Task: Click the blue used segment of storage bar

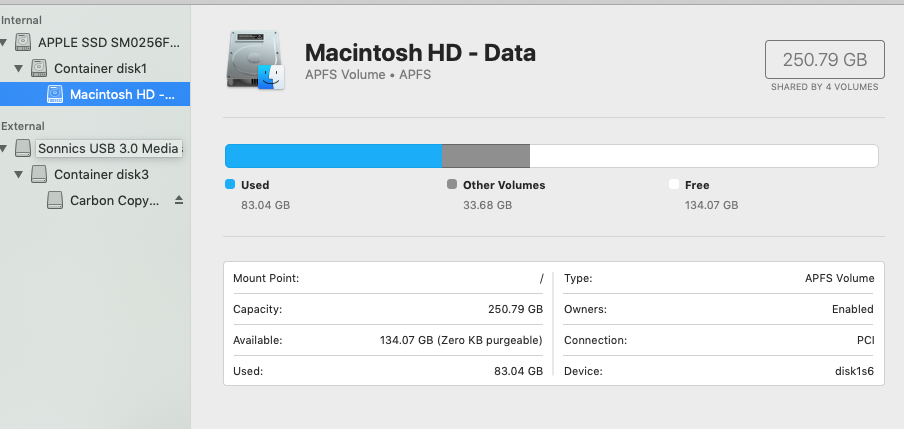Action: 333,156
